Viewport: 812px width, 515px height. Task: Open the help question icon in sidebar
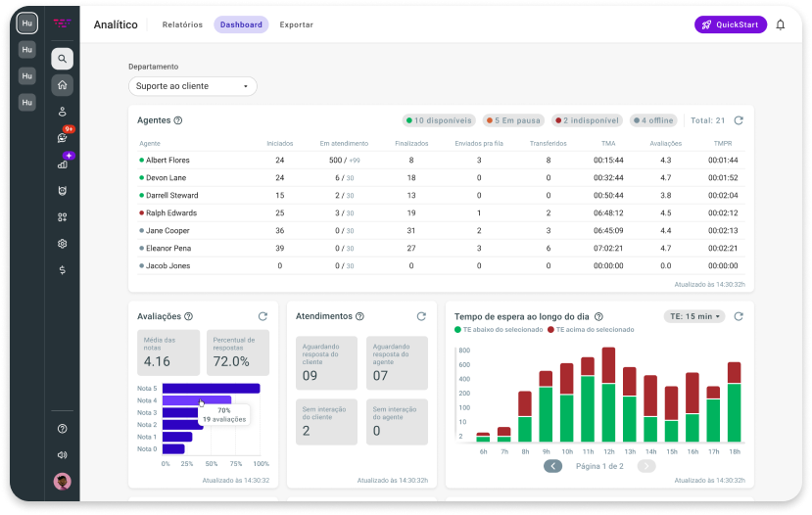point(62,429)
